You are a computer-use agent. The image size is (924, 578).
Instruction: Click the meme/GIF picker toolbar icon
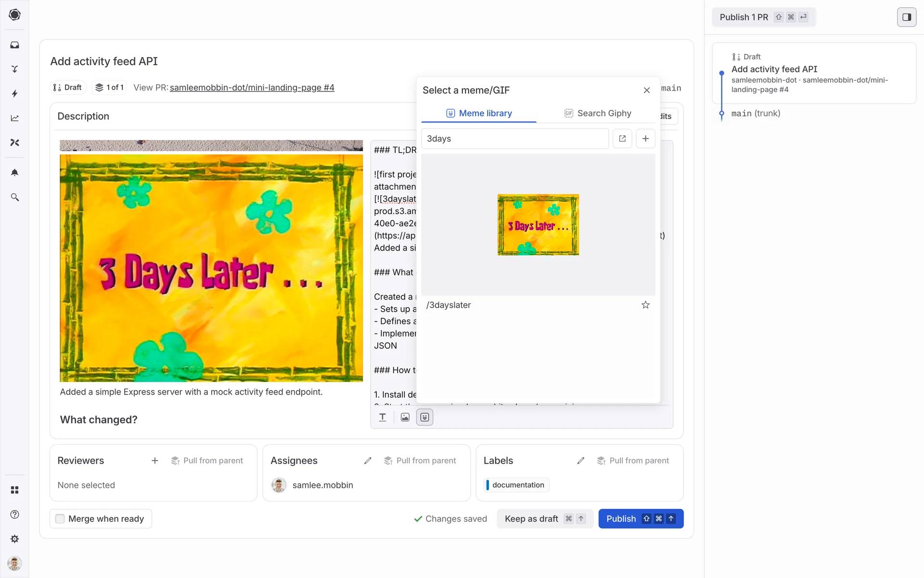[x=424, y=417]
